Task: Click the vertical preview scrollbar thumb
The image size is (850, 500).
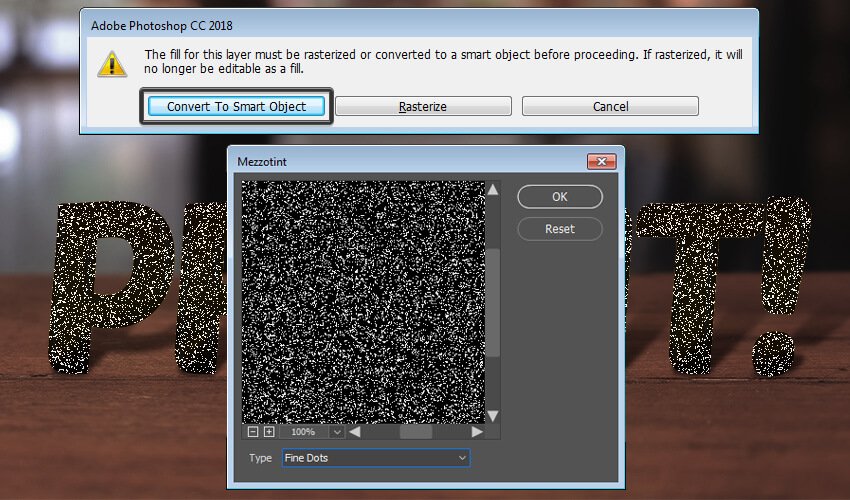Action: point(493,303)
